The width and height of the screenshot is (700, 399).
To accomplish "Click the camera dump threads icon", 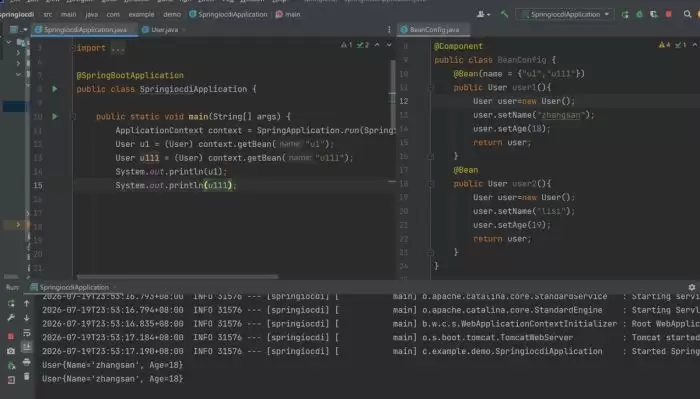I will coord(11,351).
